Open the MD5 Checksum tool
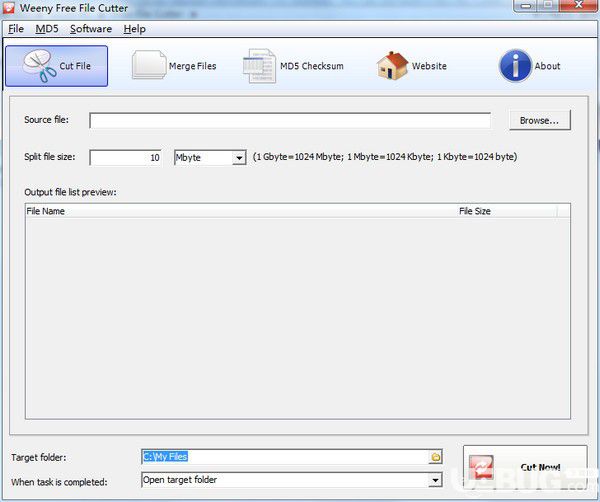Screen dimensions: 600x502 pyautogui.click(x=293, y=66)
